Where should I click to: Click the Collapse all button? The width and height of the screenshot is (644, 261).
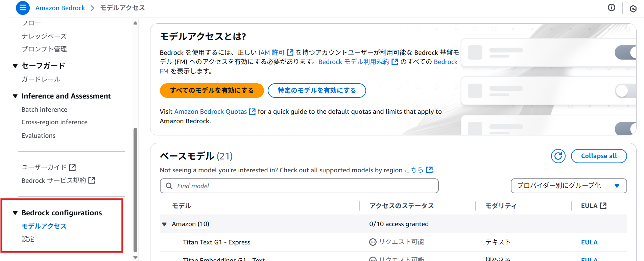[x=599, y=156]
